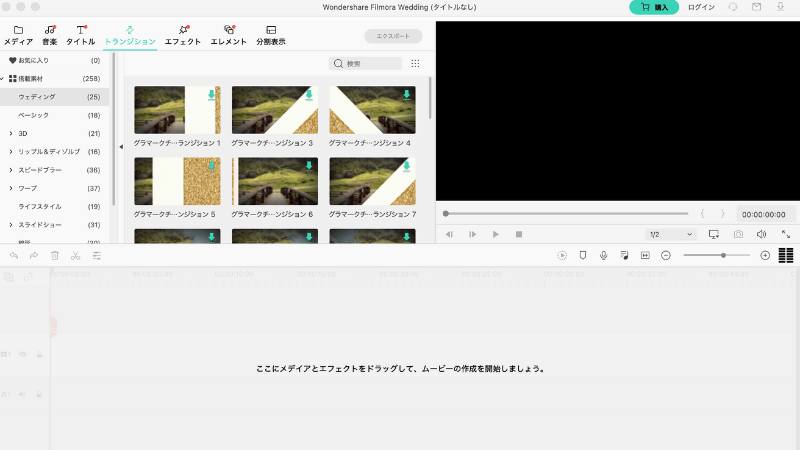The height and width of the screenshot is (450, 800).
Task: Click the render preview icon
Action: click(562, 255)
